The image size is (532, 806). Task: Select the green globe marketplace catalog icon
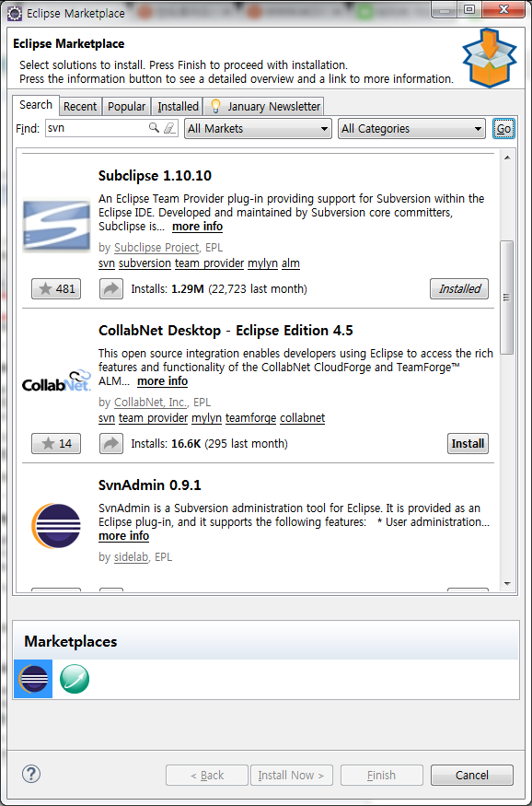[x=75, y=679]
